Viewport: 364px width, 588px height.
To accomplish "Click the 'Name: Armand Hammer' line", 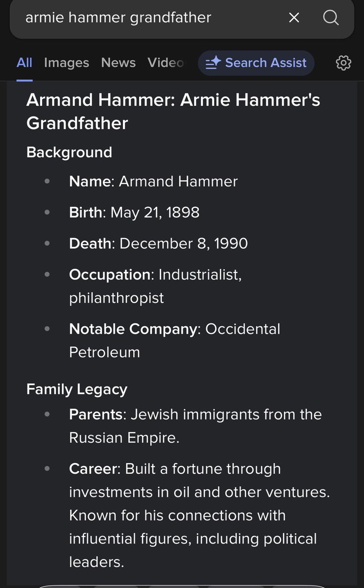I will coord(153,181).
